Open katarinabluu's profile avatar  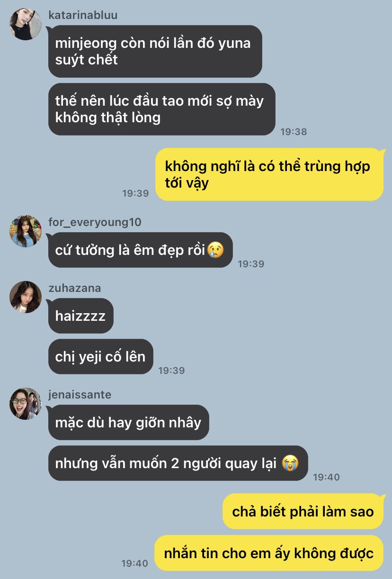26,24
